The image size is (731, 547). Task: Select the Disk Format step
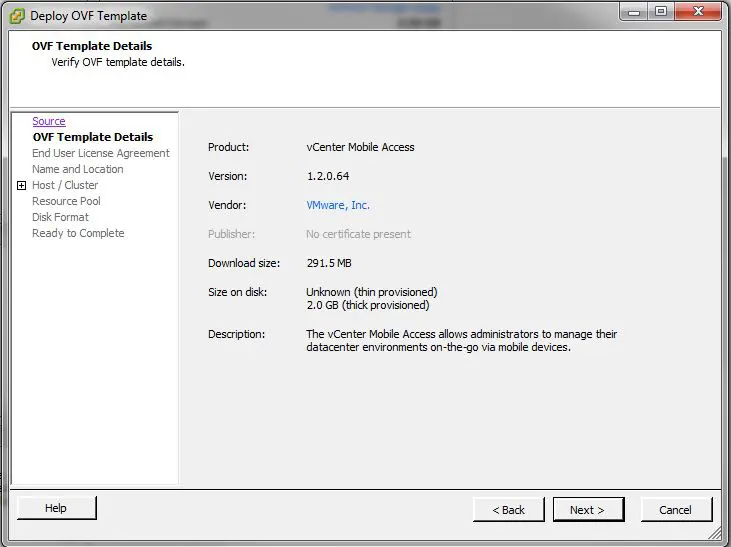tap(60, 217)
